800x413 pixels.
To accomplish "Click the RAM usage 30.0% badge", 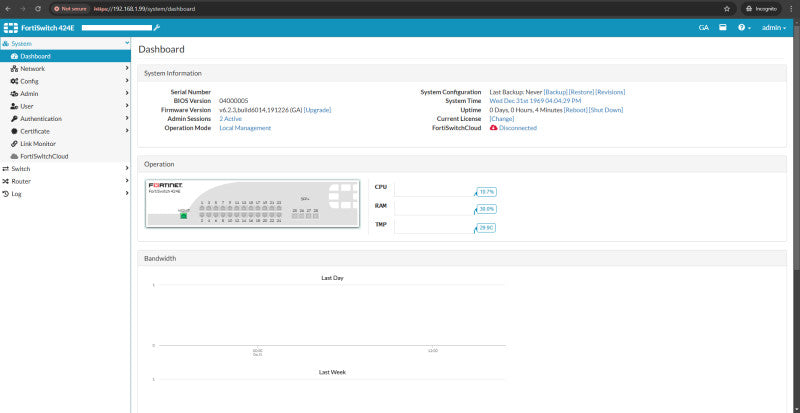I will 487,209.
